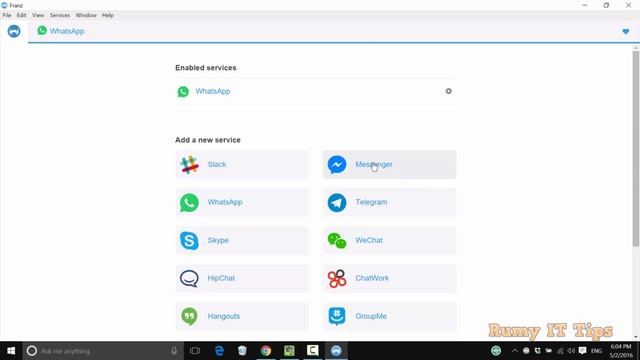Screen dimensions: 640x360
Task: Click the Messenger logo icon
Action: (x=337, y=164)
